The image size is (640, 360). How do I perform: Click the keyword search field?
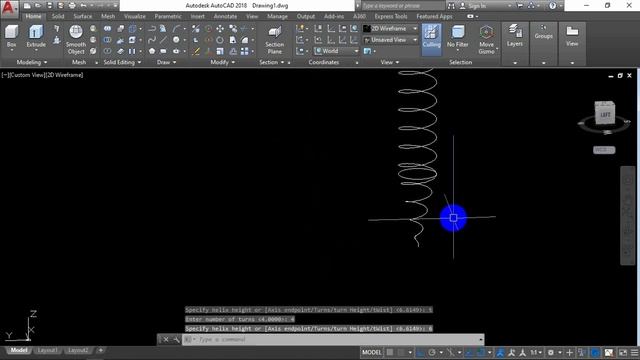point(402,6)
